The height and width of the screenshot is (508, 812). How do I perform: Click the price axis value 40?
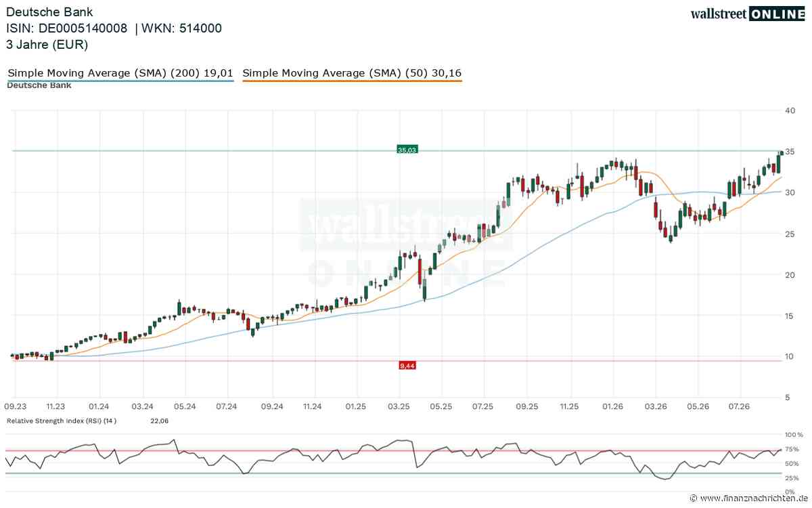click(x=790, y=110)
